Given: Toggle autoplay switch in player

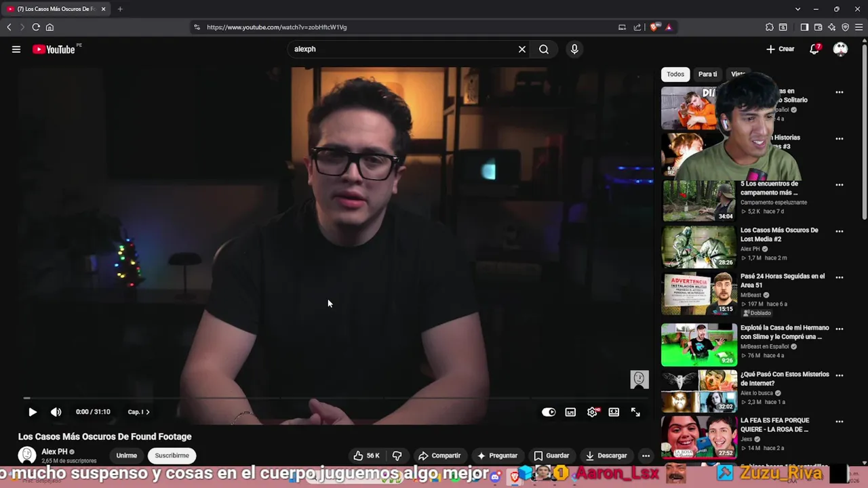Looking at the screenshot, I should [x=549, y=412].
